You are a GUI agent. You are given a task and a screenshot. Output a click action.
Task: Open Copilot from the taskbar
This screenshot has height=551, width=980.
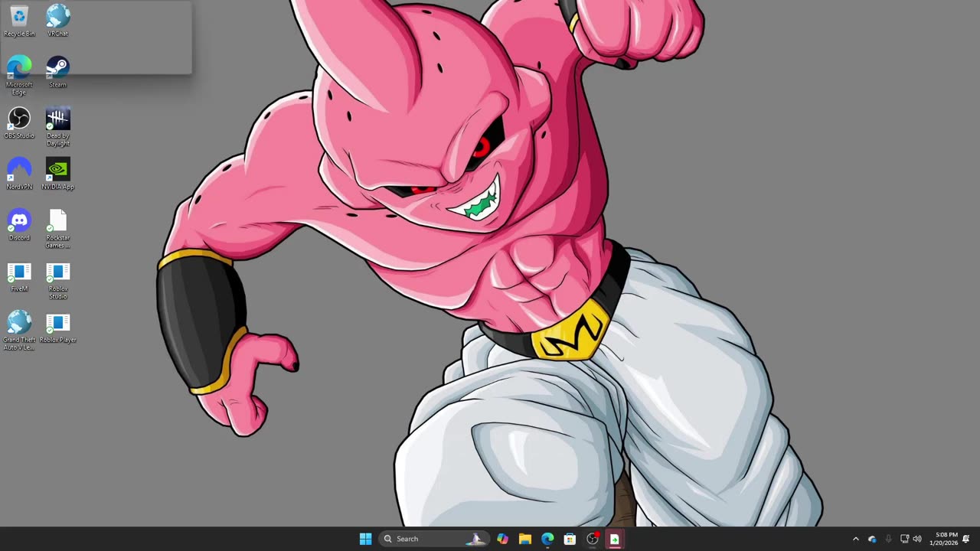(502, 539)
